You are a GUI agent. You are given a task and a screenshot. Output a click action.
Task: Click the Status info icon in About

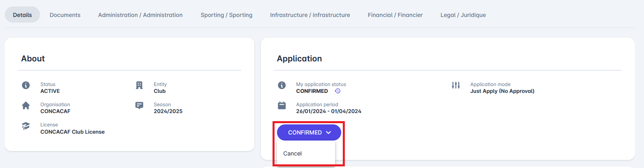[26, 85]
